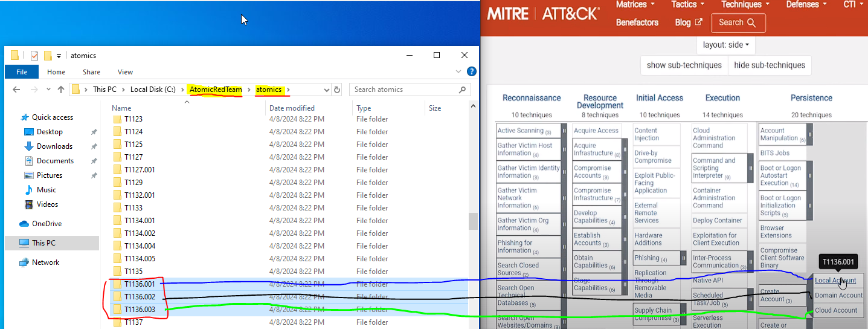Click hide sub-techniques button
The width and height of the screenshot is (868, 329).
pos(770,65)
